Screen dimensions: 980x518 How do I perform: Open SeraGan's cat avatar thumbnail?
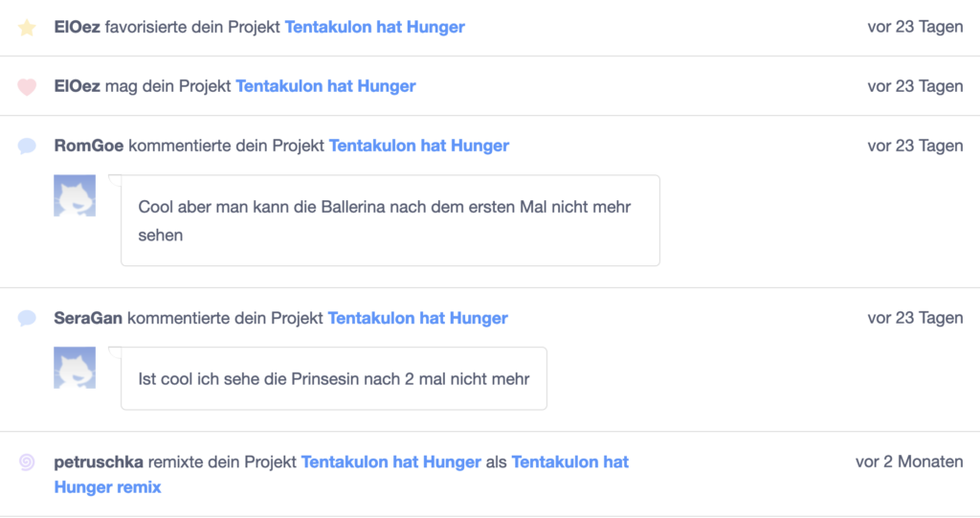pyautogui.click(x=75, y=368)
